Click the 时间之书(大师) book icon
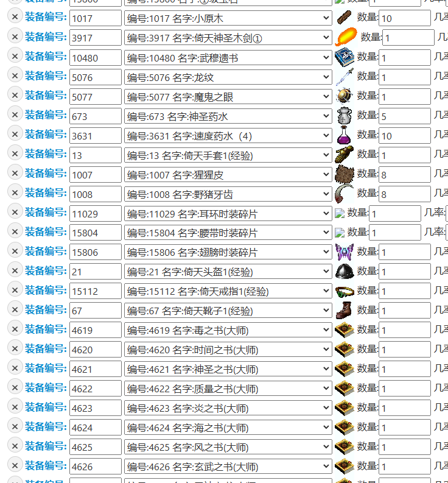Image resolution: width=448 pixels, height=483 pixels. 345,349
